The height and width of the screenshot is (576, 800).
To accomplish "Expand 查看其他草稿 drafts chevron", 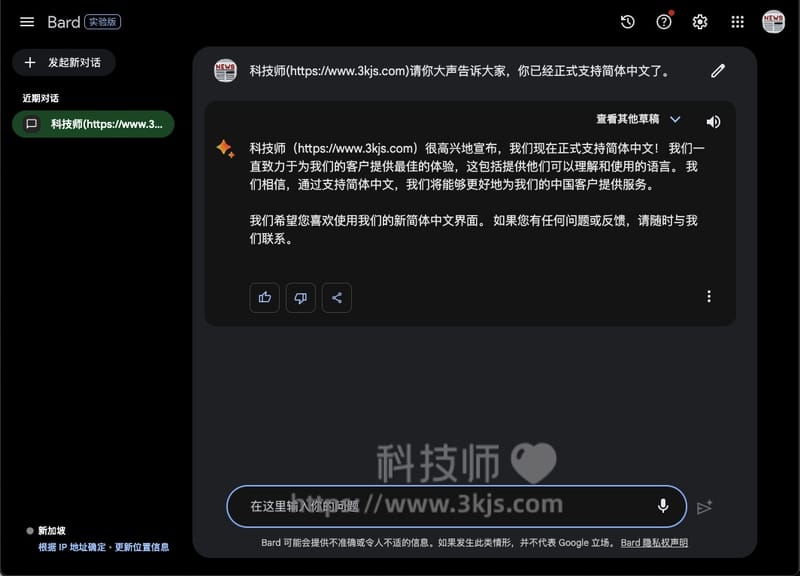I will 675,120.
